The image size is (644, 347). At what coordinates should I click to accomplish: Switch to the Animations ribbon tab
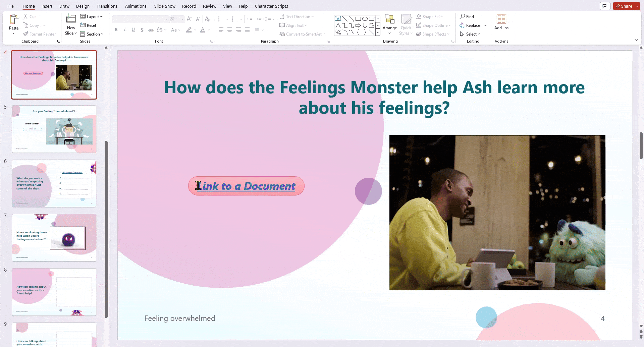coord(136,6)
